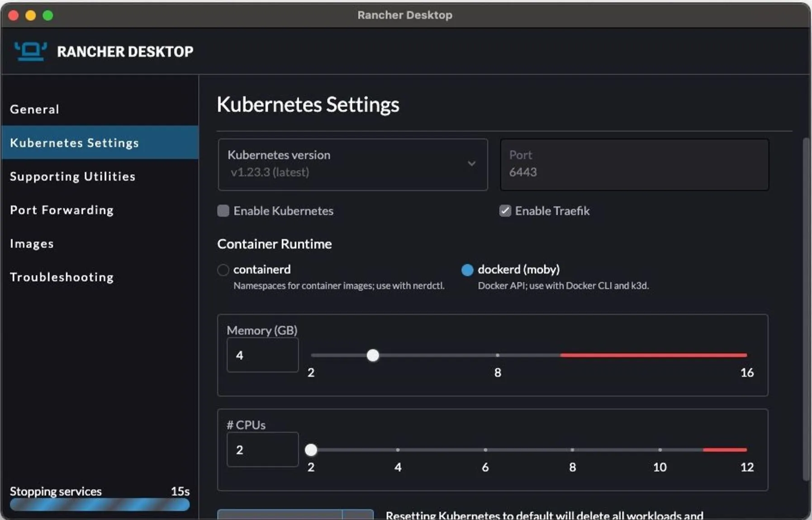Screen dimensions: 812x520
Task: Enable the Kubernetes checkbox
Action: [223, 210]
